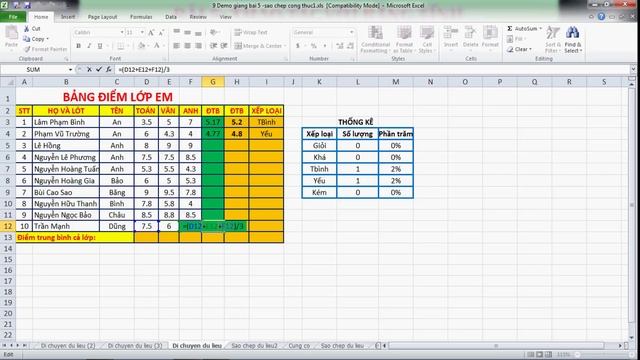This screenshot has width=640, height=360.
Task: Switch to the Review tab
Action: click(198, 17)
